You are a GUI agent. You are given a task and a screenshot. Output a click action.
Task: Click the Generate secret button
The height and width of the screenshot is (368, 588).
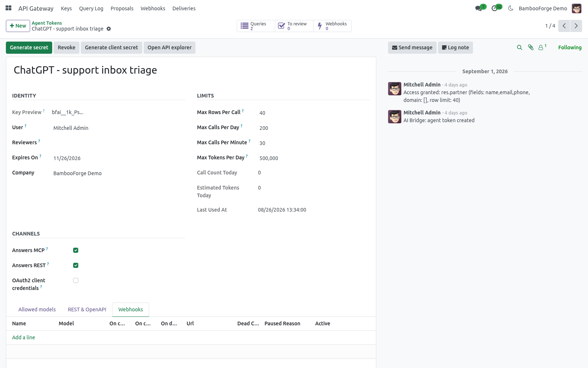[x=29, y=47]
